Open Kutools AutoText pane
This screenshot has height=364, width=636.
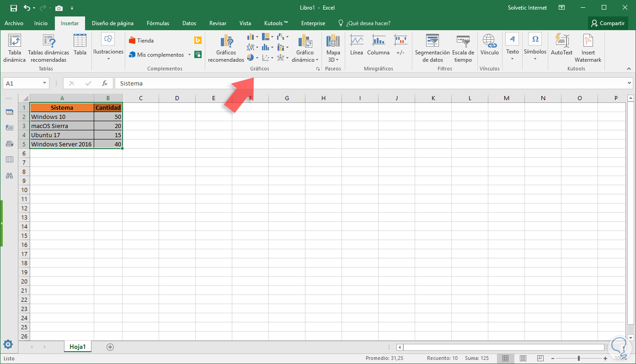561,45
